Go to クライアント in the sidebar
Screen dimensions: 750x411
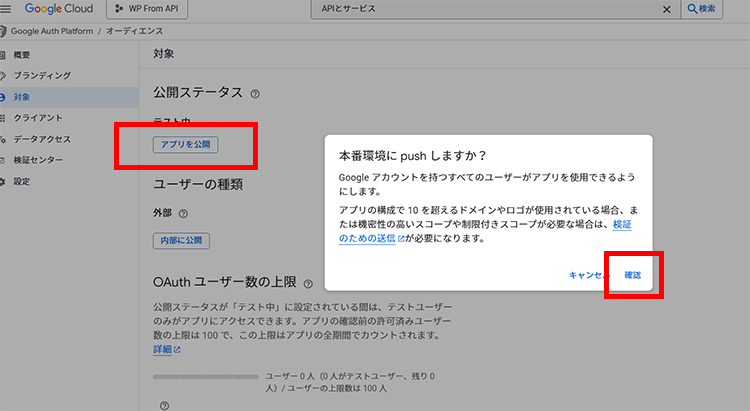pyautogui.click(x=37, y=118)
